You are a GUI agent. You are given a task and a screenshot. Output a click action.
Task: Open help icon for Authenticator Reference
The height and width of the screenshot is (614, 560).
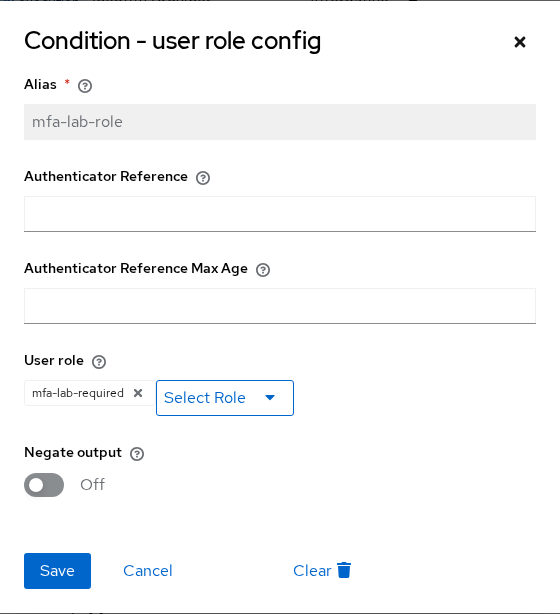(203, 178)
